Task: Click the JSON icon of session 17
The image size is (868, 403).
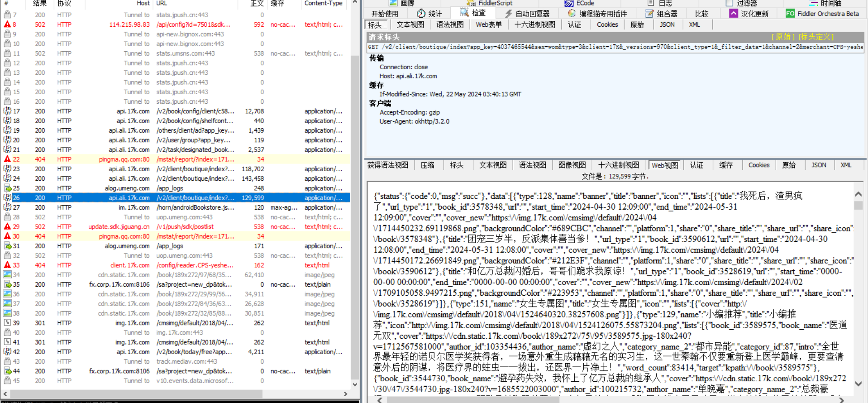Action: 7,111
